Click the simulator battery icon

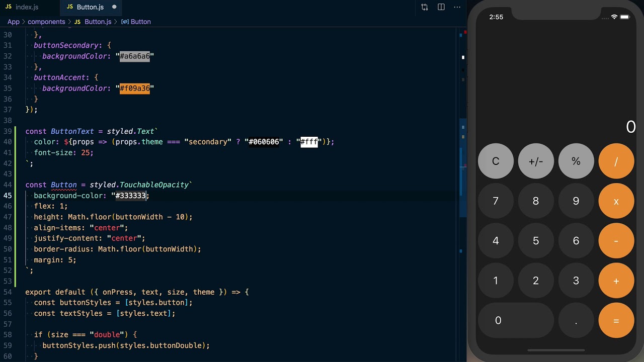[625, 17]
